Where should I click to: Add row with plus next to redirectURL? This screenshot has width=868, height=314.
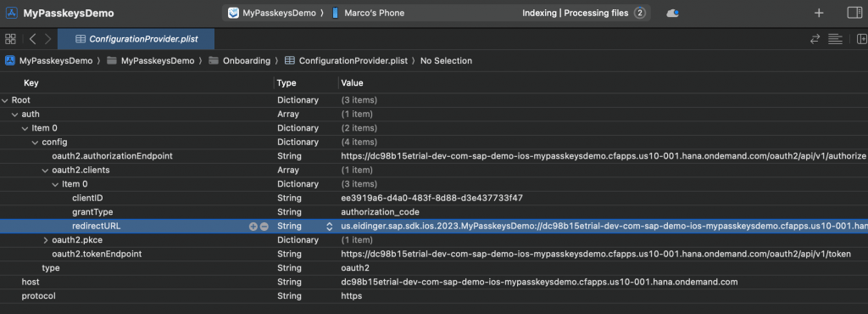253,226
